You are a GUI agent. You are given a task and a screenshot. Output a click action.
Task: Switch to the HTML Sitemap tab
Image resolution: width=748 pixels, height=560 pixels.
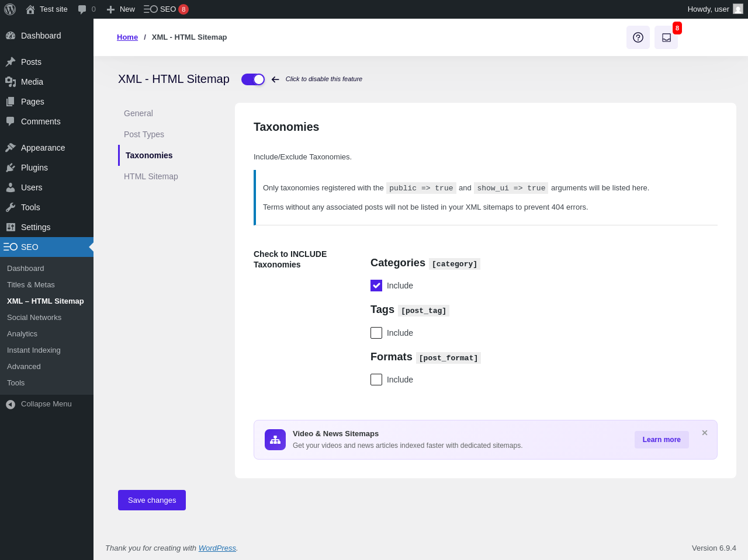tap(151, 176)
